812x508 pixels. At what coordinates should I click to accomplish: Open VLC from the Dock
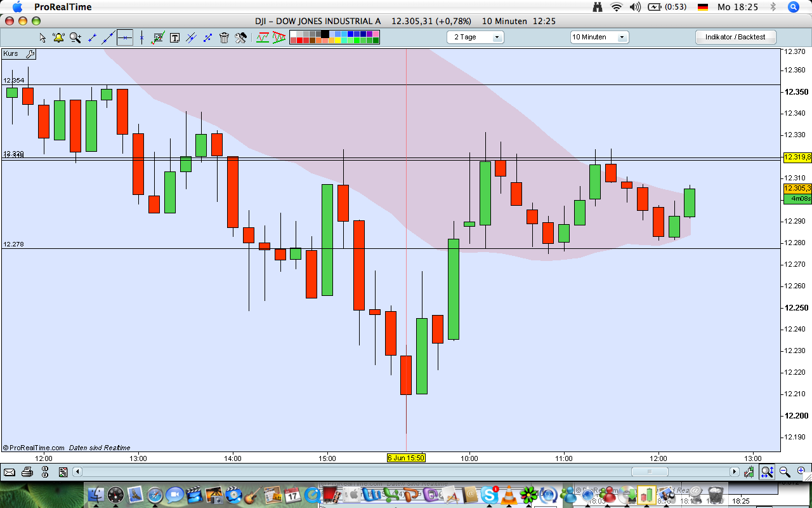click(x=509, y=495)
